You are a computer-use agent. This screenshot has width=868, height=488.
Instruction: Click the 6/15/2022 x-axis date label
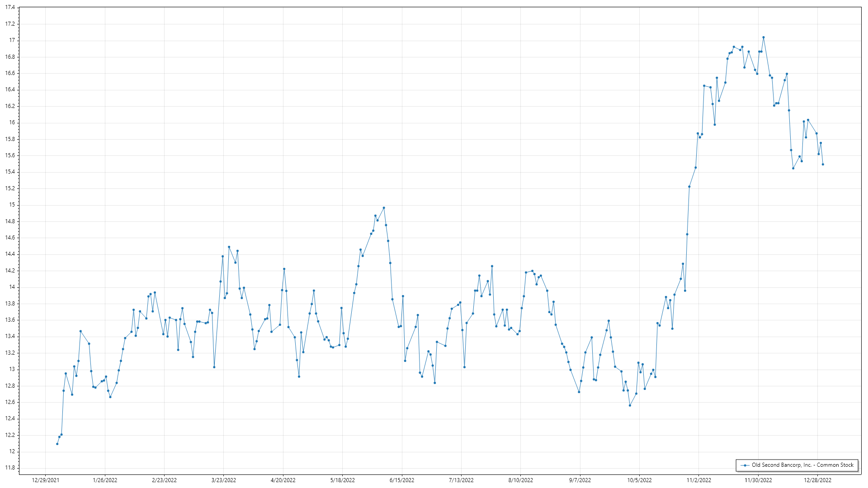tap(401, 480)
